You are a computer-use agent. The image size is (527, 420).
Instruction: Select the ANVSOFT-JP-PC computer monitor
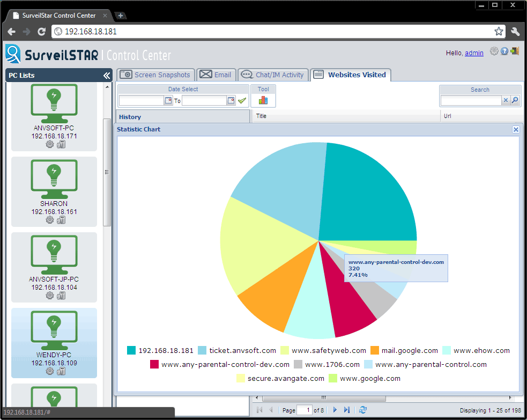click(54, 255)
